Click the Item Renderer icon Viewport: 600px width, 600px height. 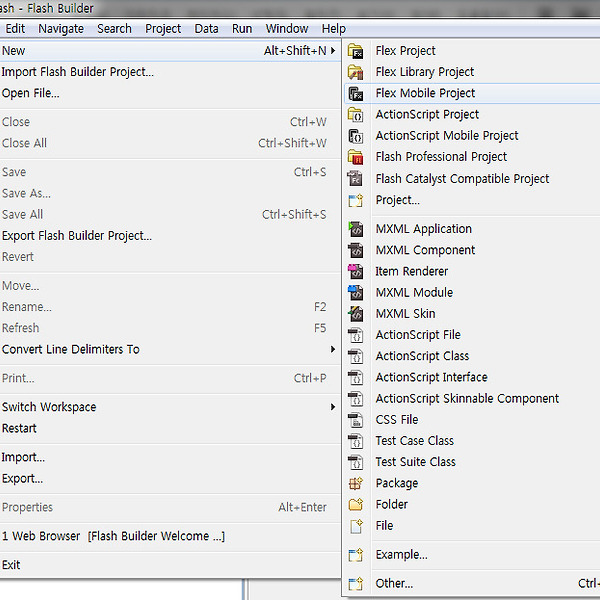[355, 271]
